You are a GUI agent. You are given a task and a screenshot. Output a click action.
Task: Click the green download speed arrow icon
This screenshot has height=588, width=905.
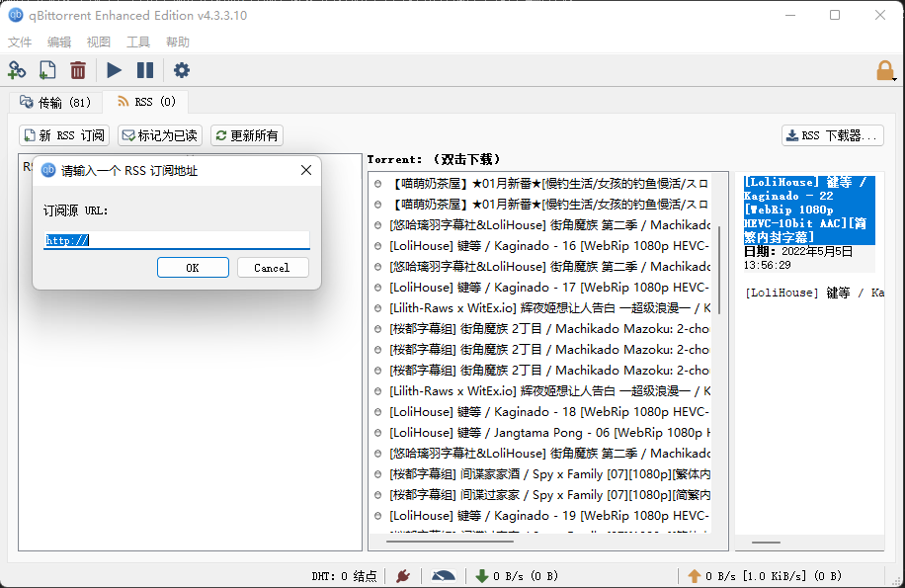(x=481, y=575)
